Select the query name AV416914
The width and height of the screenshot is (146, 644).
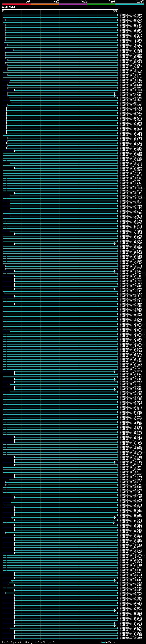click(8, 7)
